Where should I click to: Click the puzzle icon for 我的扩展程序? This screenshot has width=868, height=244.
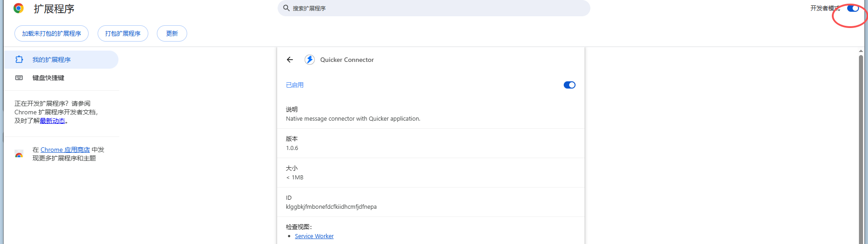[19, 60]
